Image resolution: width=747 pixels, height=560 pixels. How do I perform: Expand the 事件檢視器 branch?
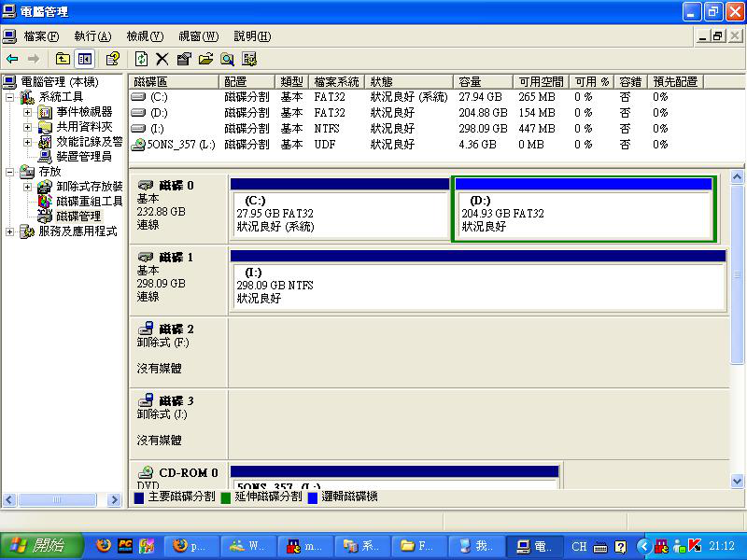point(28,112)
